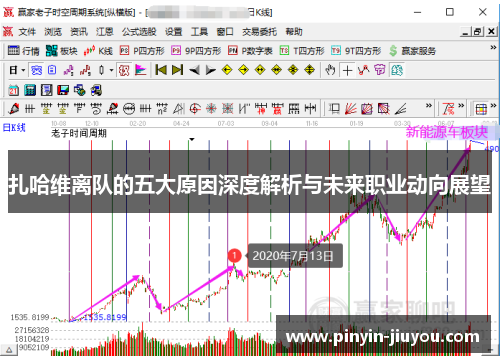Toggle the blue 资 info button
The width and height of the screenshot is (500, 362).
tap(36, 70)
